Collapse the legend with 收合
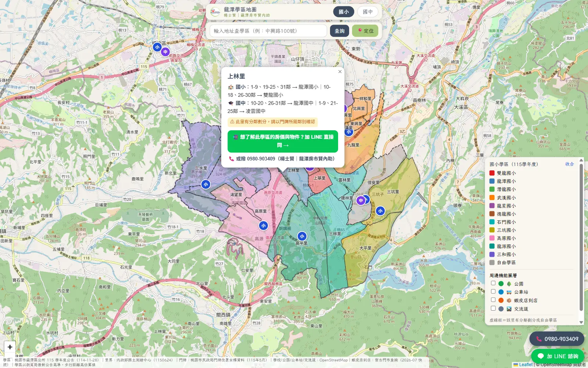The image size is (588, 368). tap(569, 164)
